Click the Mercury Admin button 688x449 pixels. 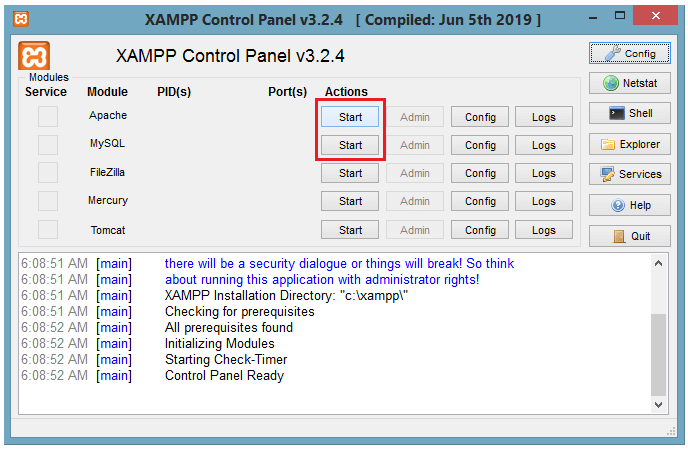[415, 201]
